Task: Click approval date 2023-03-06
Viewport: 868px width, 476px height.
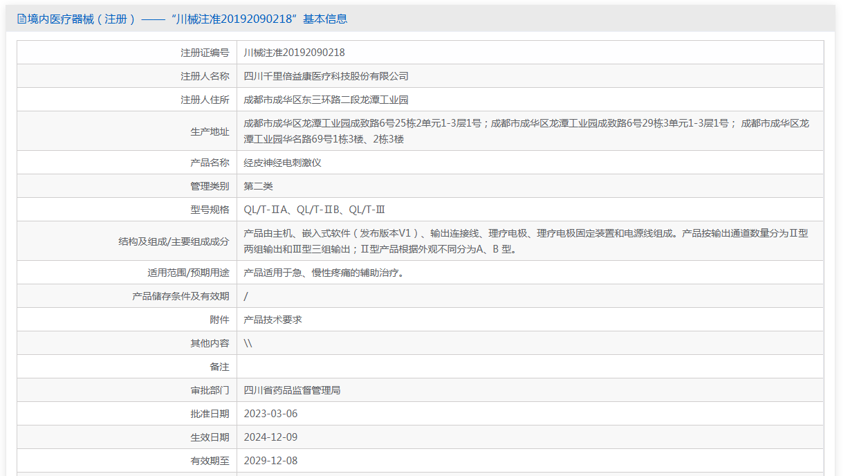Action: tap(270, 414)
